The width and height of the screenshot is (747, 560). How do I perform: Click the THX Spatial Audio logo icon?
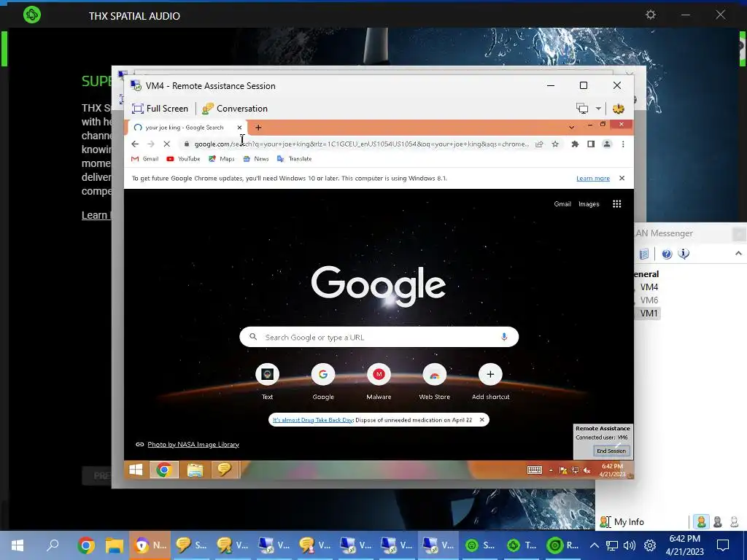[32, 15]
